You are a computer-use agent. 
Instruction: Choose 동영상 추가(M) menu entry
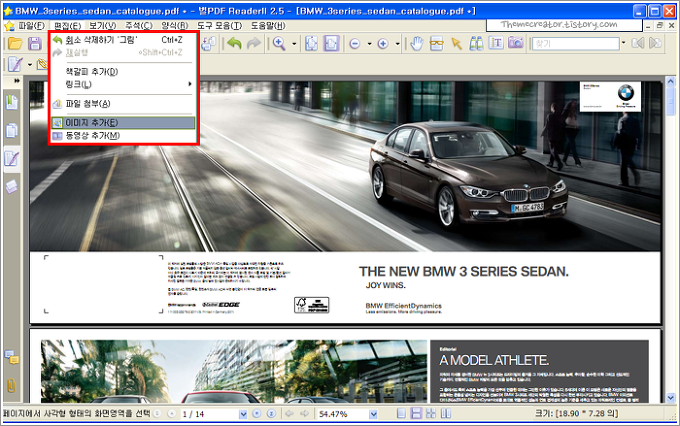pos(123,136)
